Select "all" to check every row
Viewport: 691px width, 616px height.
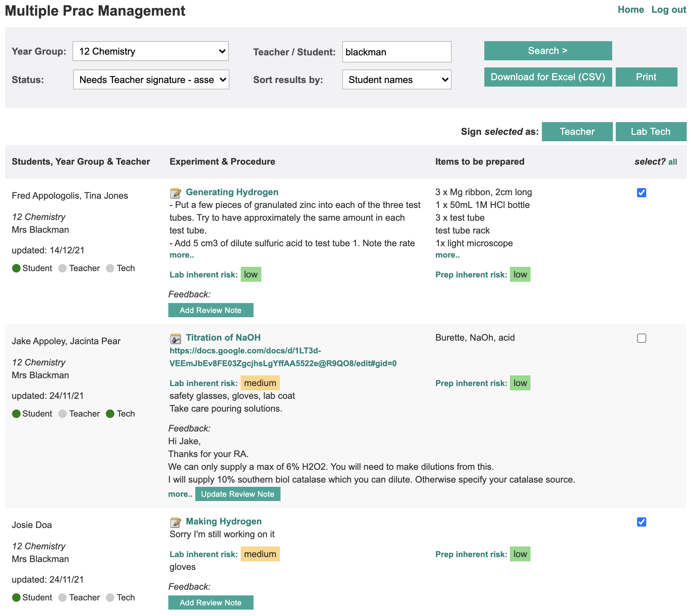[672, 161]
